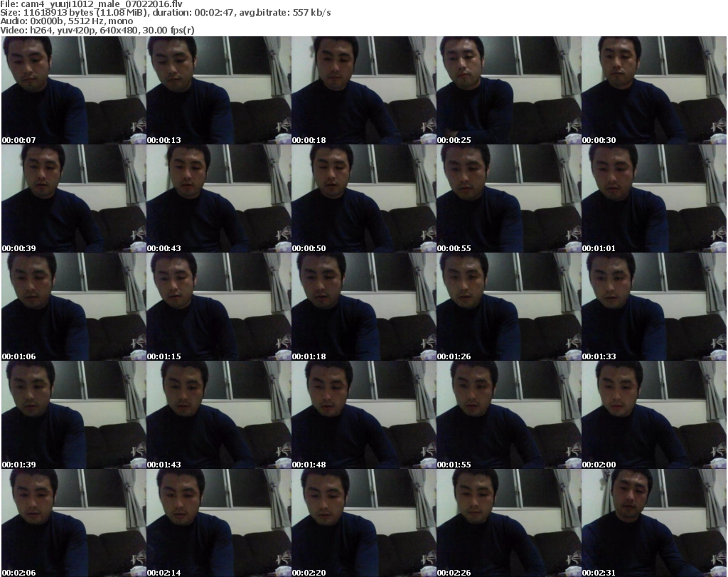The height and width of the screenshot is (577, 728).
Task: Select the thumbnail frame stamped 00:00:25
Action: [x=508, y=90]
